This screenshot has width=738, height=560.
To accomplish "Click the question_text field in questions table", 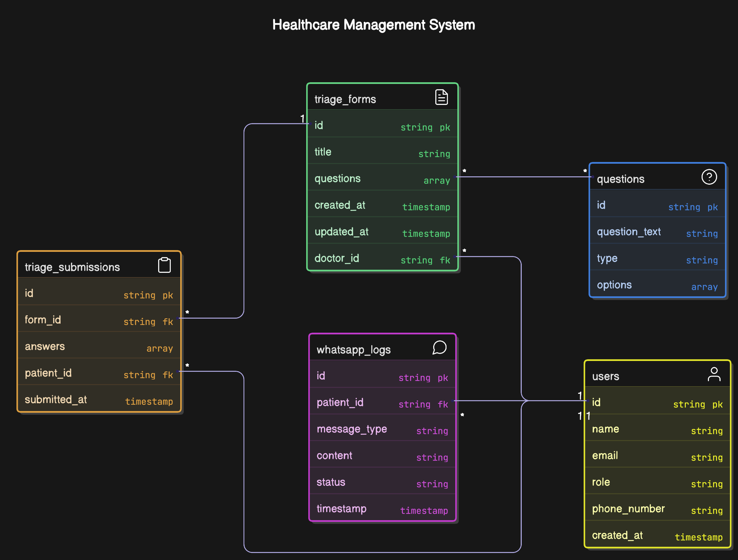I will (x=657, y=232).
